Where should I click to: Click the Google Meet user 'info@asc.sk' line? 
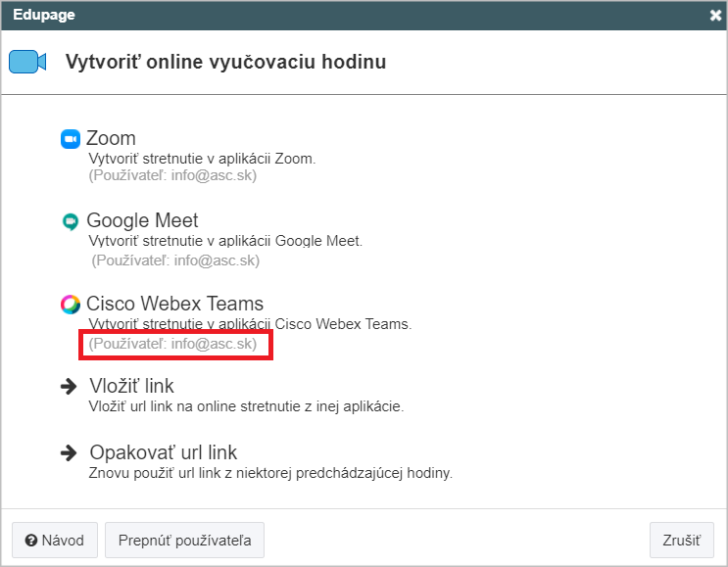coord(175,260)
